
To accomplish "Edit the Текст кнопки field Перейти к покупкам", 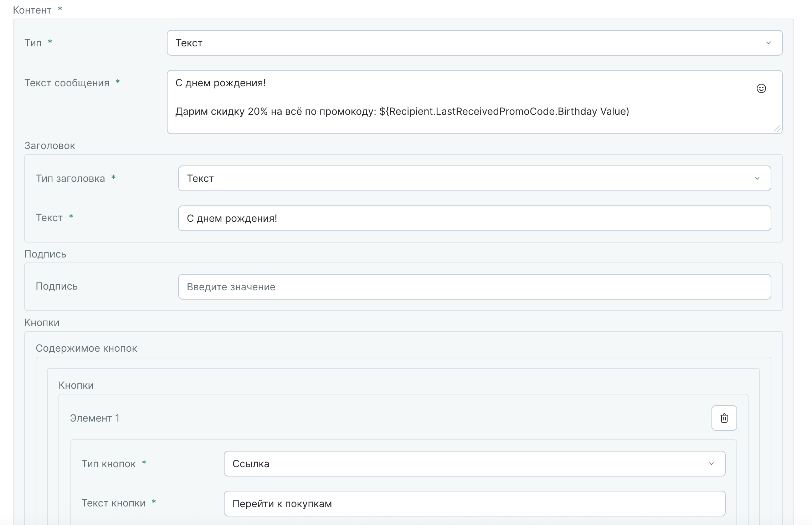I will (x=474, y=504).
